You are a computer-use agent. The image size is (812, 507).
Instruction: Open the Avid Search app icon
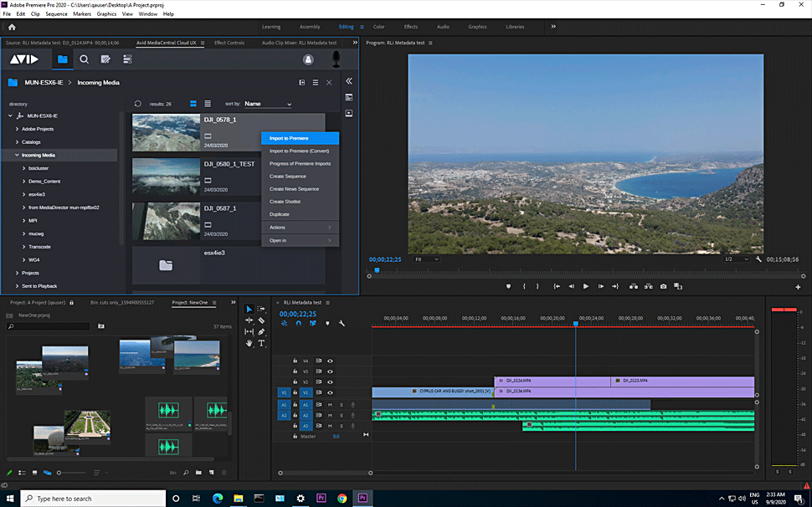tap(84, 59)
